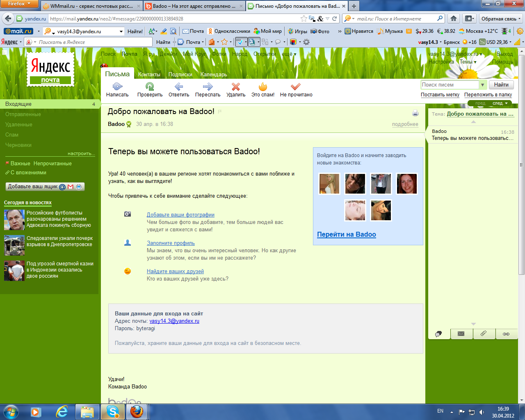Open the footballers news thumbnail
The height and width of the screenshot is (420, 525).
click(x=14, y=220)
